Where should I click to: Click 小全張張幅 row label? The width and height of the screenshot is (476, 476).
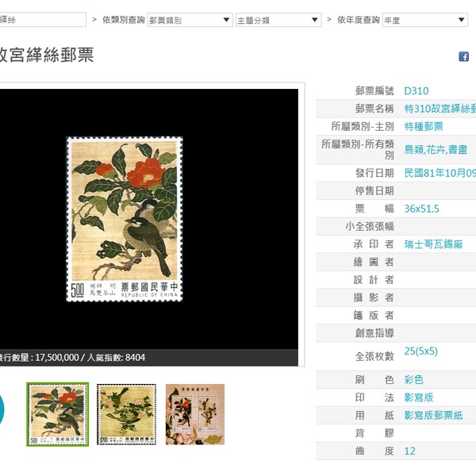coord(370,226)
